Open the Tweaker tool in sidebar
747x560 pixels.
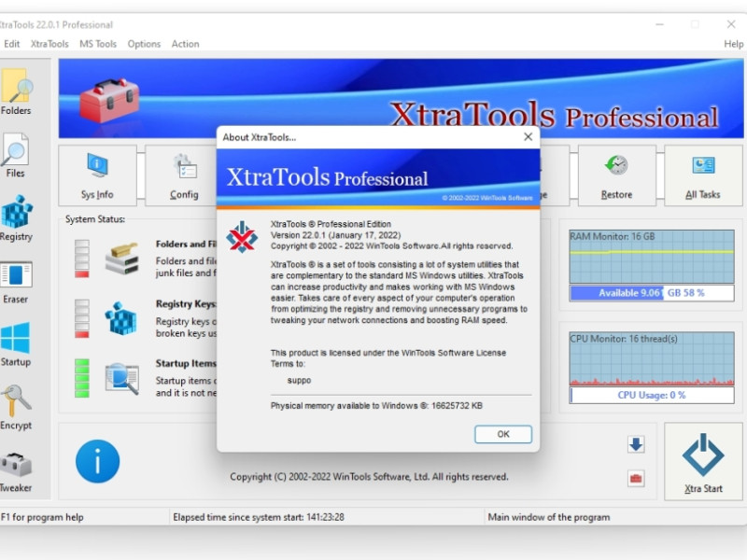pos(16,471)
